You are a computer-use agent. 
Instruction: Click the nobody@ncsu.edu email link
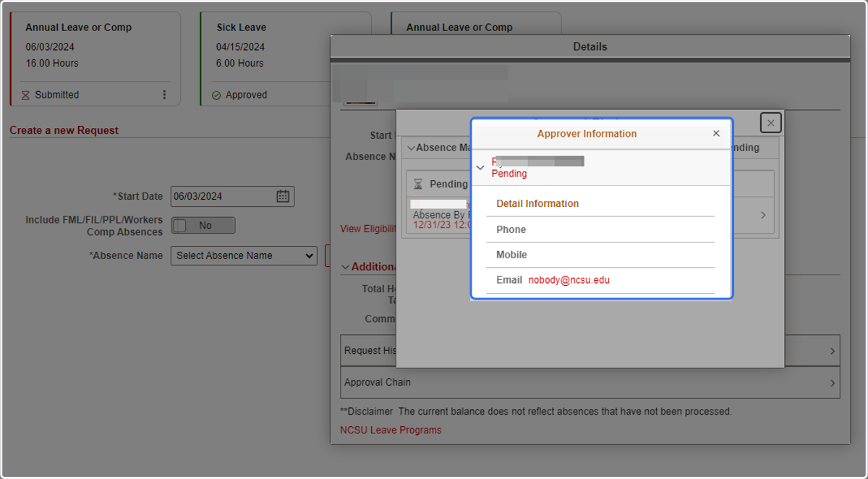[x=569, y=280]
